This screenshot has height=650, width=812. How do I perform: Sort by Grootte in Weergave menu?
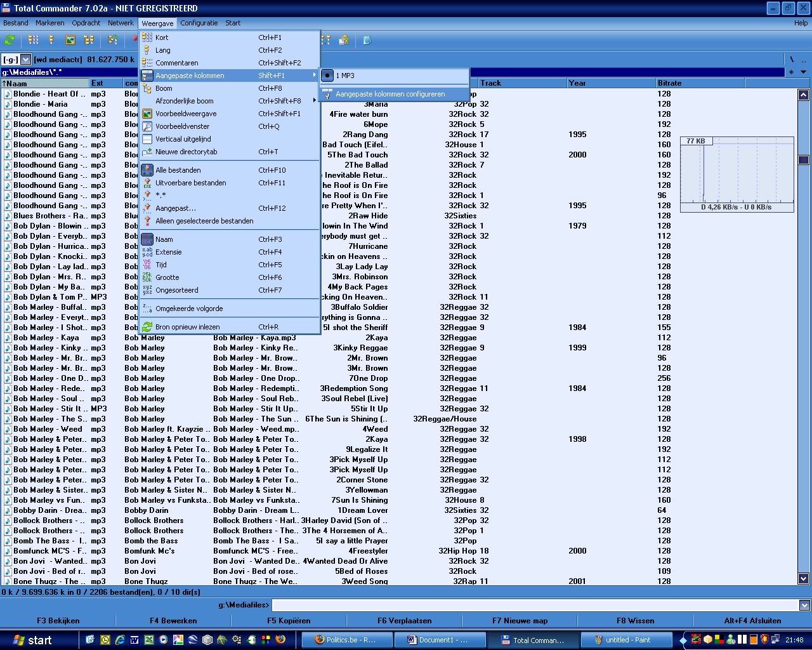(x=230, y=277)
